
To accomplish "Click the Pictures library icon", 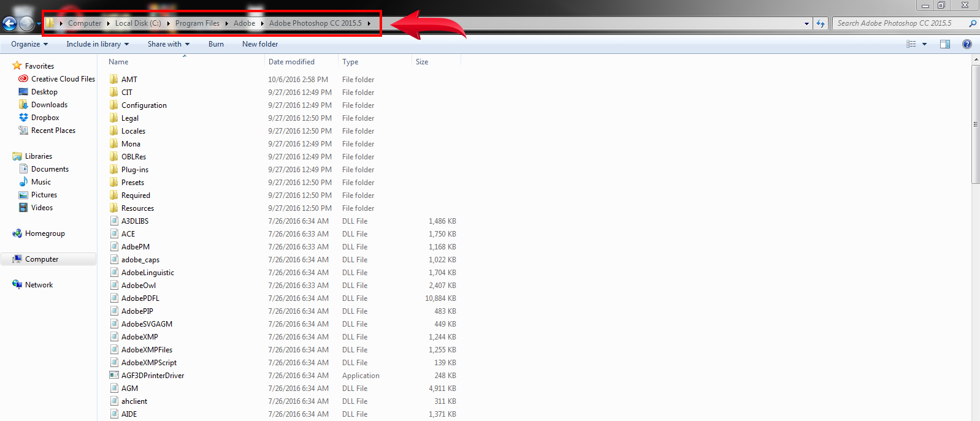I will click(x=23, y=195).
